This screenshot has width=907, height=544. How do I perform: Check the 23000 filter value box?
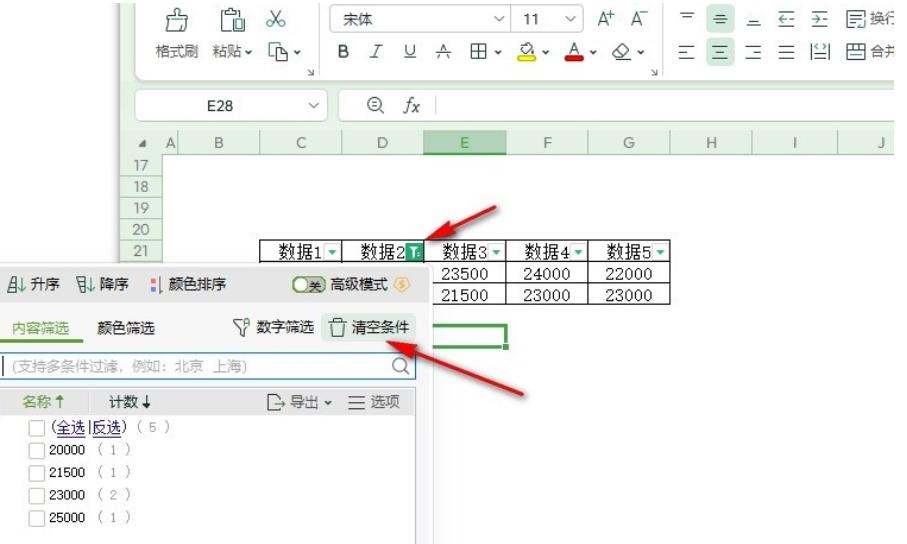pyautogui.click(x=36, y=495)
